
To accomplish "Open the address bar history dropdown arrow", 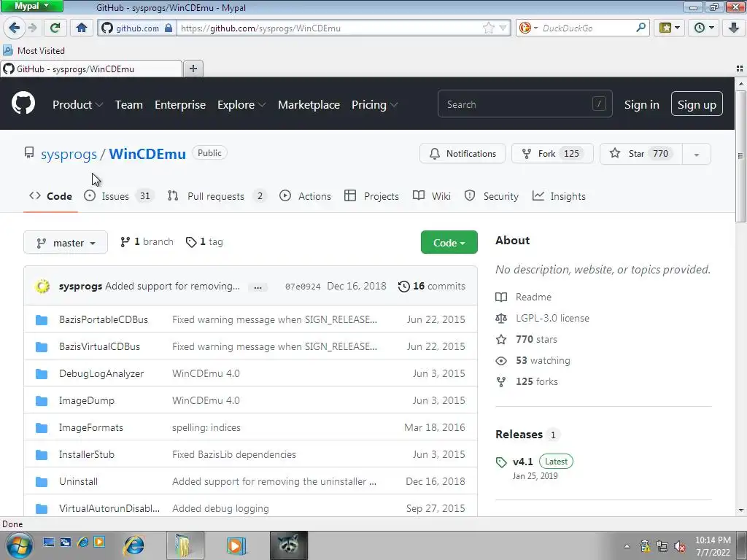I will click(x=503, y=28).
